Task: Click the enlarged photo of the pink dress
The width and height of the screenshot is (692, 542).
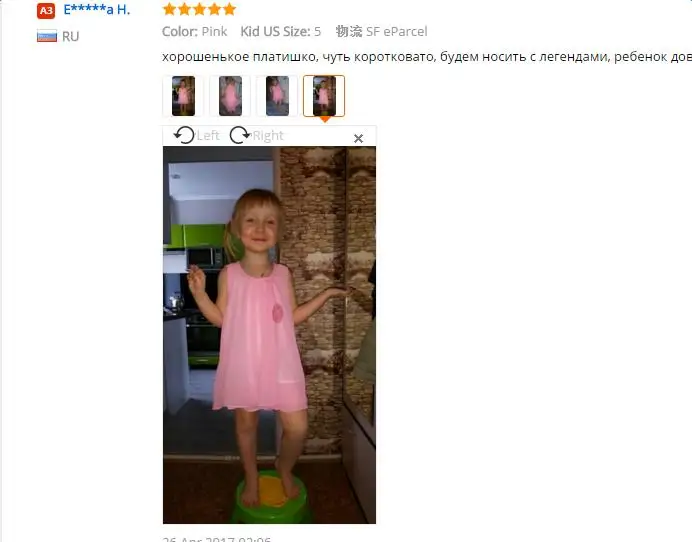Action: (269, 335)
